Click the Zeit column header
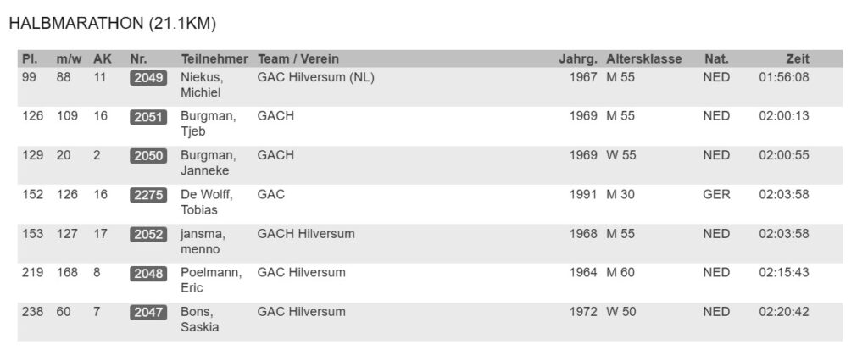This screenshot has height=356, width=868. tap(797, 59)
